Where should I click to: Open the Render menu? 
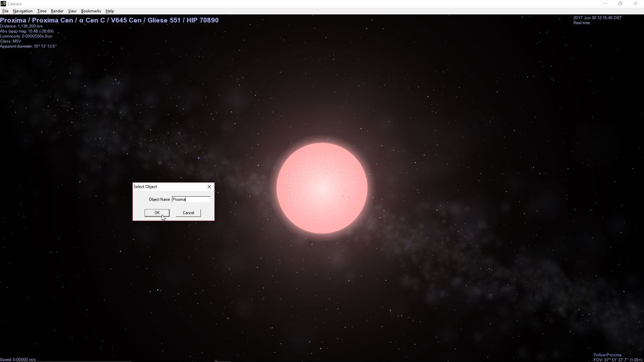pyautogui.click(x=56, y=11)
